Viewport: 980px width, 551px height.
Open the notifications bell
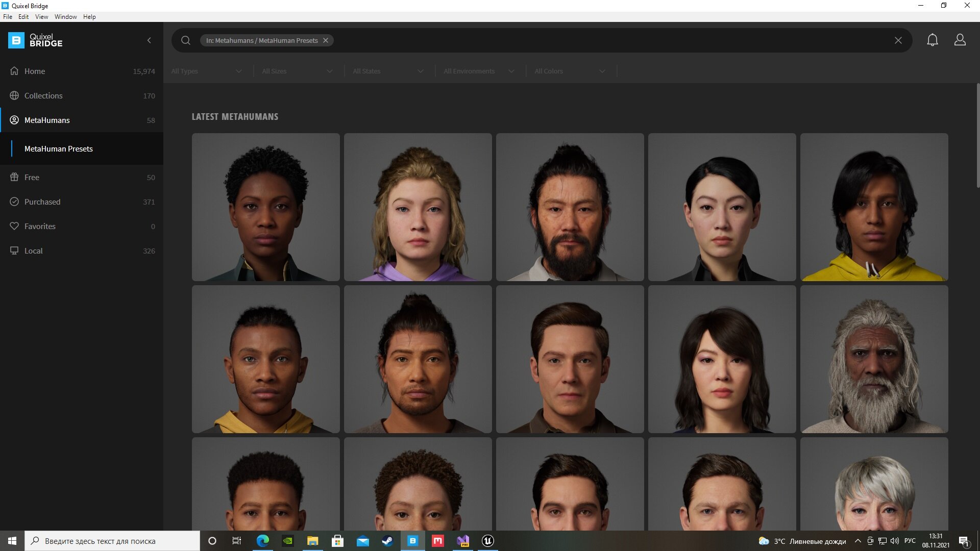(933, 40)
